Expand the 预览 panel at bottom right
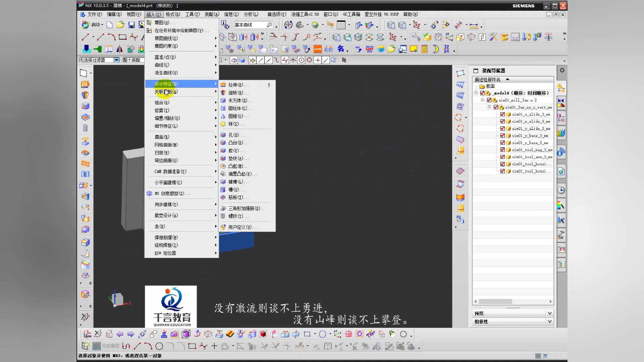644x362 pixels. (549, 313)
